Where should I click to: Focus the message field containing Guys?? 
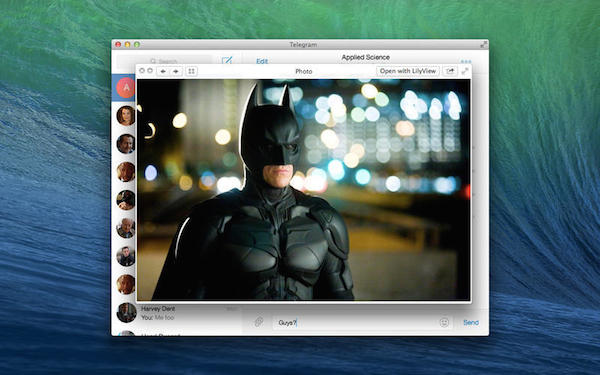tap(356, 323)
